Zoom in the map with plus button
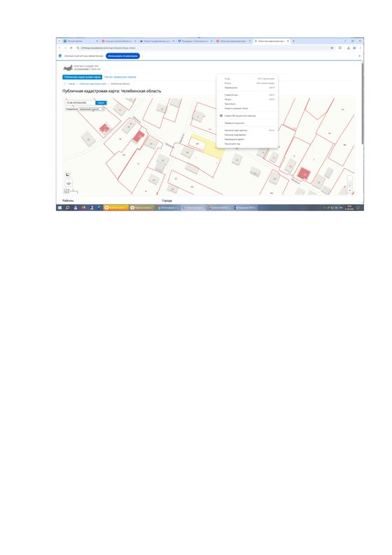The image size is (392, 555). pyautogui.click(x=349, y=186)
